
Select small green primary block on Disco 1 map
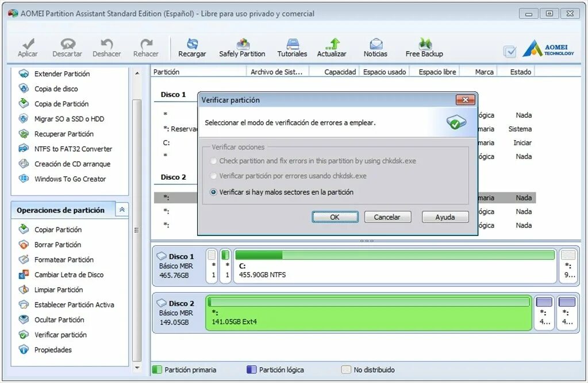(x=225, y=266)
